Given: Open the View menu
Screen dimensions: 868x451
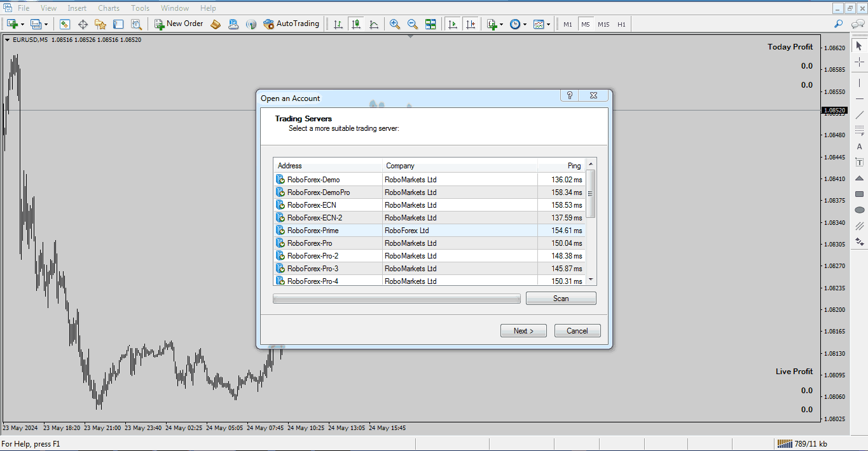Looking at the screenshot, I should point(48,8).
